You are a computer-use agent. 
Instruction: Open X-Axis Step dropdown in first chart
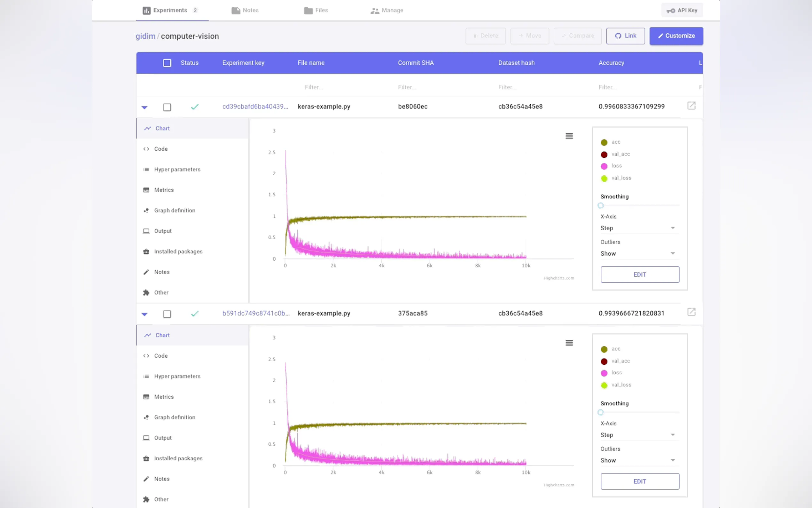pyautogui.click(x=637, y=228)
